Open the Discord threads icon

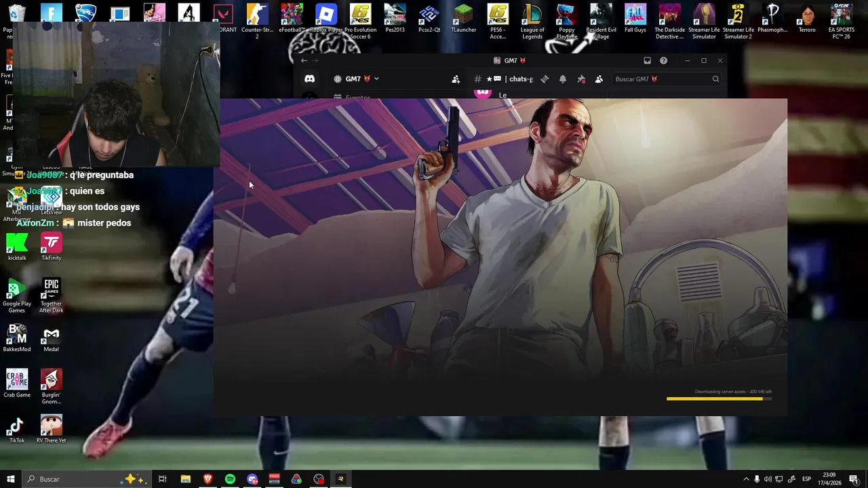coord(545,79)
